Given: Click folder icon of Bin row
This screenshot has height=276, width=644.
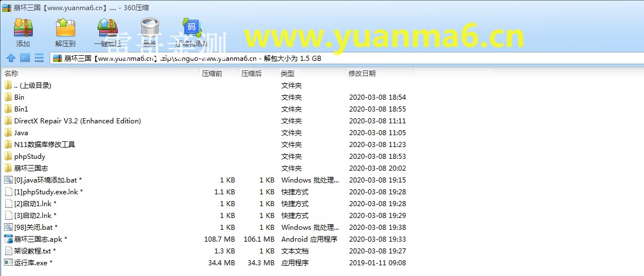Looking at the screenshot, I should (8, 97).
